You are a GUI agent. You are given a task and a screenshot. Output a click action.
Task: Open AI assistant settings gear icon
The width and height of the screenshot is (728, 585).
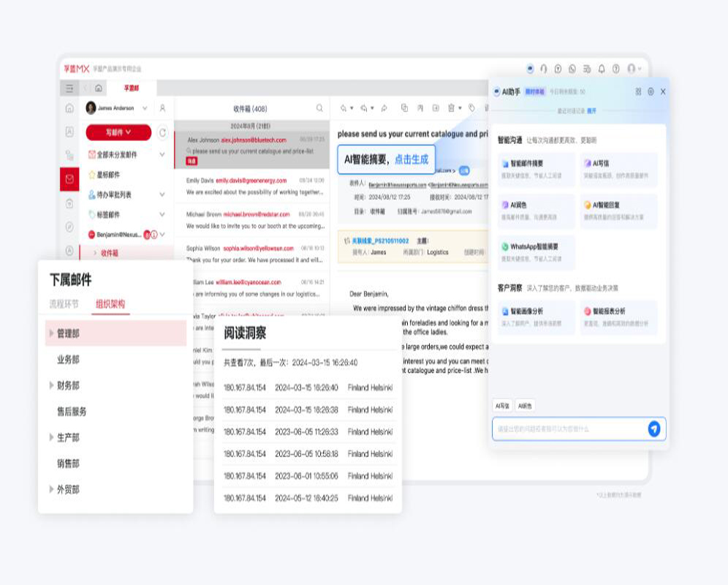(651, 91)
